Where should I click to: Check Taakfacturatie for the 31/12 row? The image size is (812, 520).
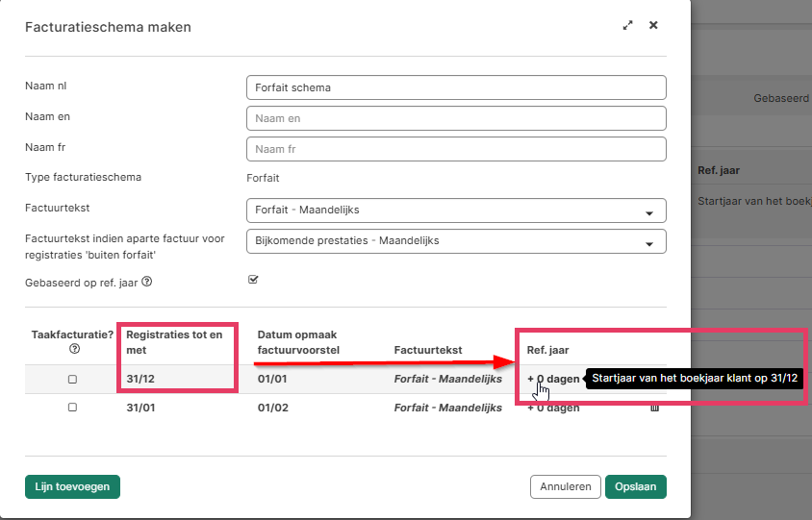(72, 380)
